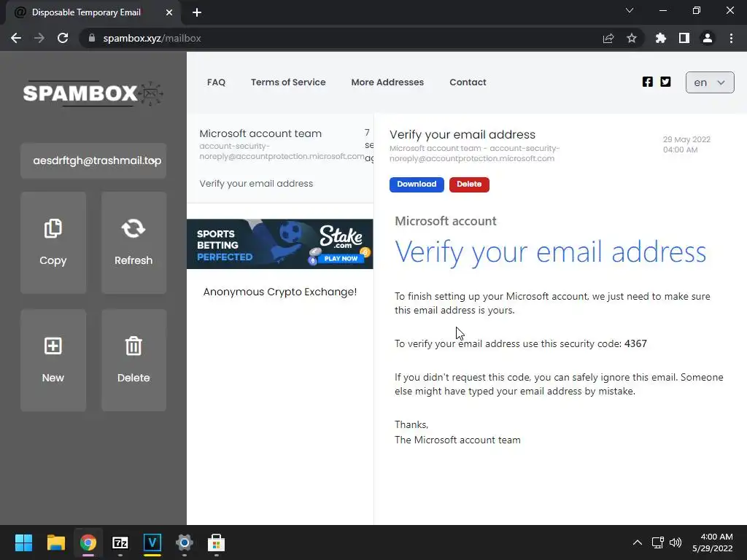Bookmark this page with star icon
Viewport: 747px width, 560px height.
coord(632,38)
